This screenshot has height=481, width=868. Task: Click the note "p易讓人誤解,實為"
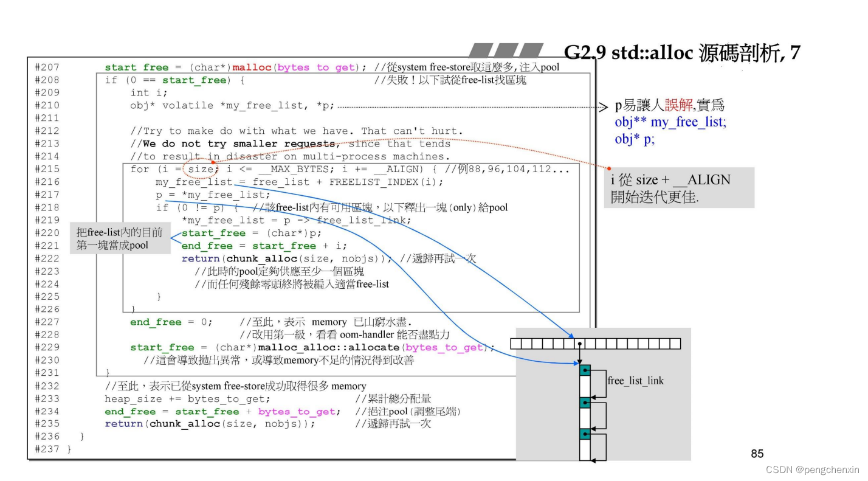click(669, 106)
